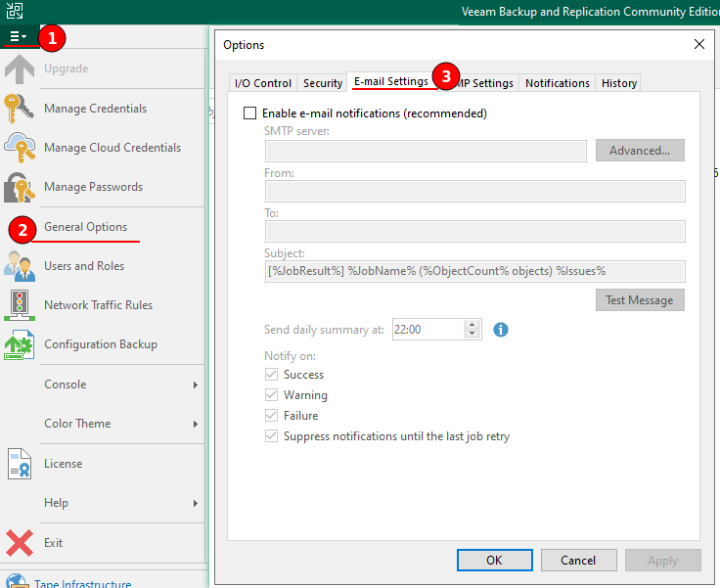
Task: Open the Notifications tab
Action: (x=557, y=83)
